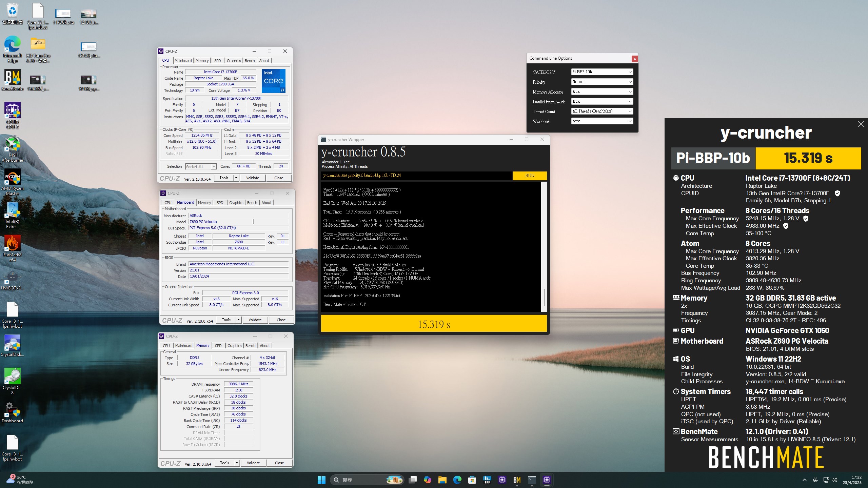The height and width of the screenshot is (488, 868).
Task: Open HWiNFO icon on the taskbar
Action: 487,480
